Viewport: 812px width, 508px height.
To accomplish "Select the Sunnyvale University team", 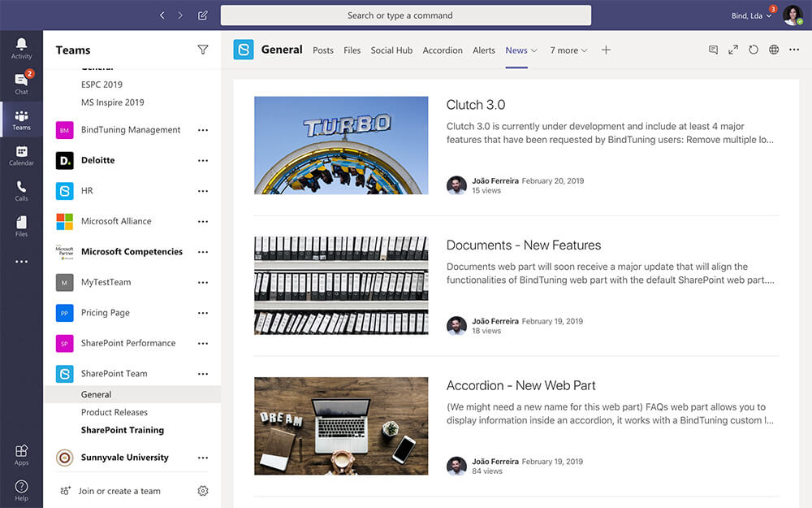I will [x=125, y=457].
